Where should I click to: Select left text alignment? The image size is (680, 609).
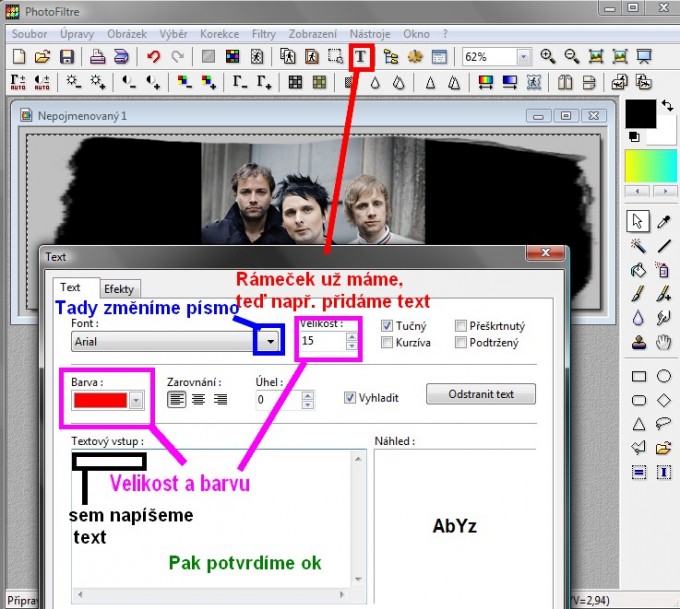pos(177,399)
